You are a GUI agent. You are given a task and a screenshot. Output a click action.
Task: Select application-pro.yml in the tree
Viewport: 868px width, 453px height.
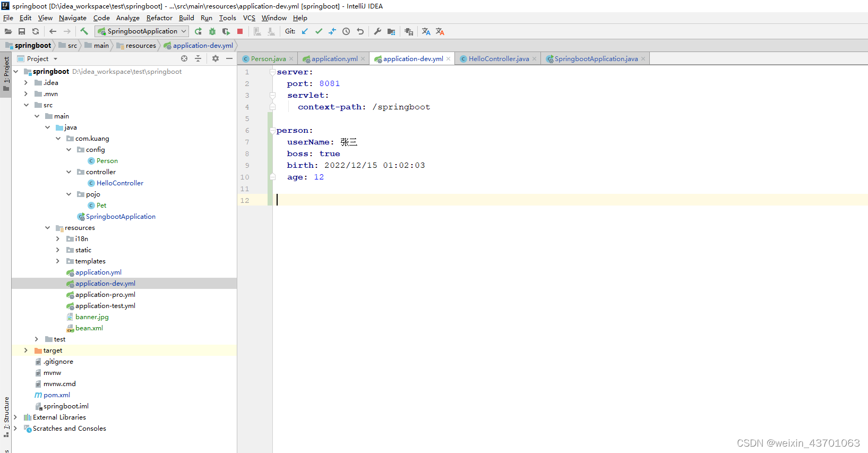coord(105,294)
